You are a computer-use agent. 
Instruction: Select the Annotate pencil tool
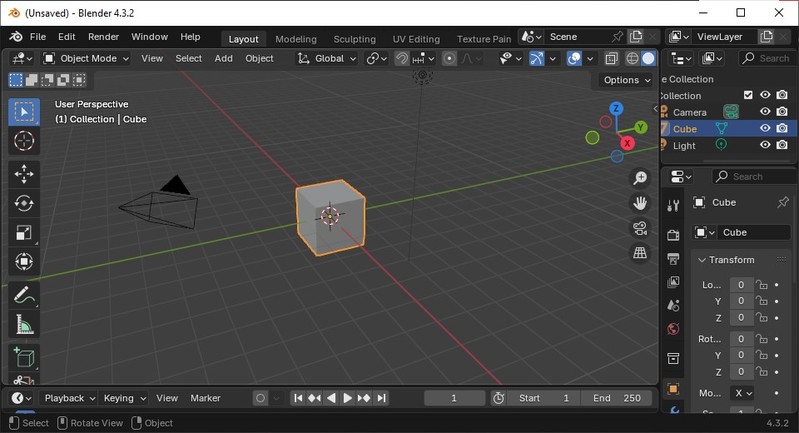pos(24,295)
